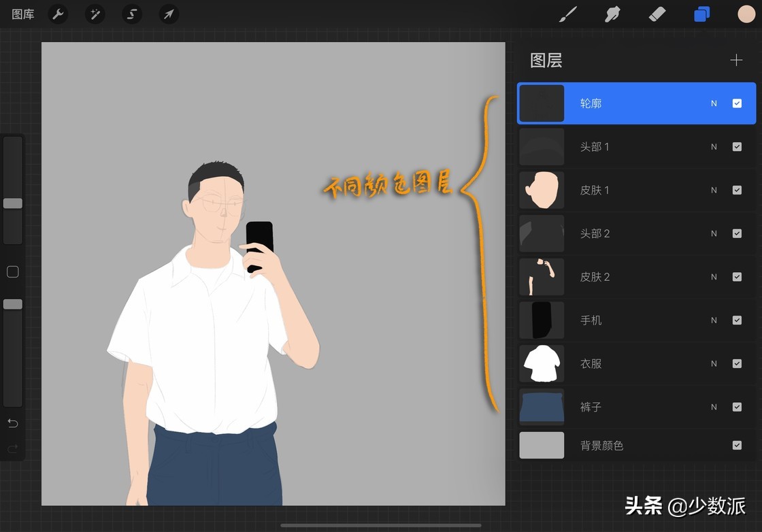Open blend mode N of the 手机 layer

pos(713,320)
